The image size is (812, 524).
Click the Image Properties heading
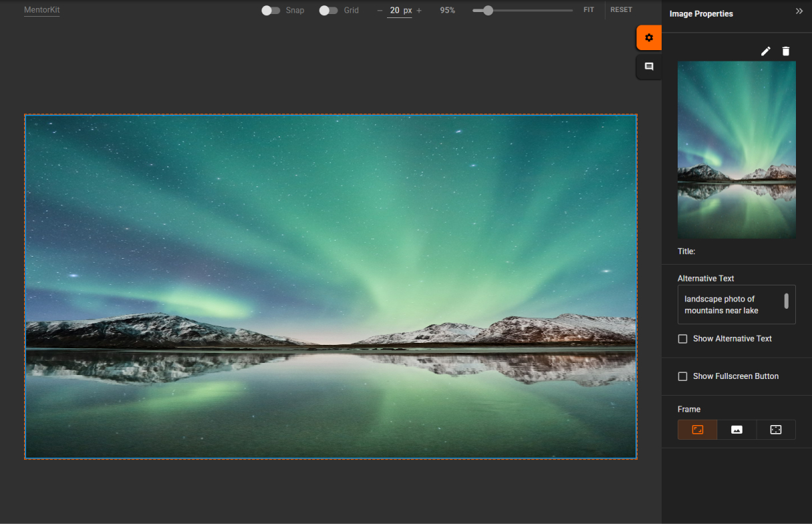[701, 13]
